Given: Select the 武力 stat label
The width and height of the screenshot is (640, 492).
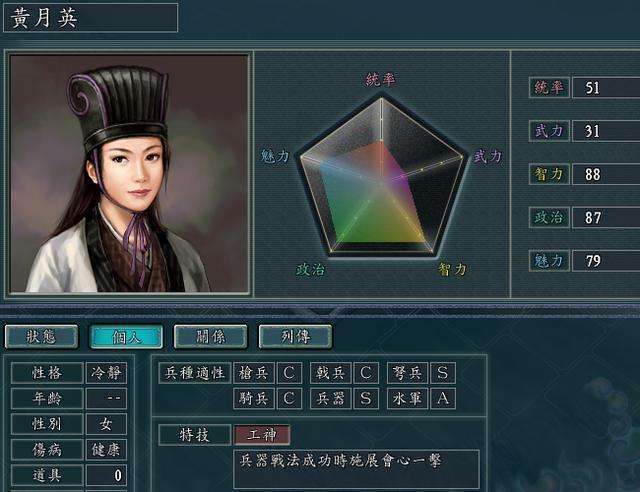Looking at the screenshot, I should [549, 131].
